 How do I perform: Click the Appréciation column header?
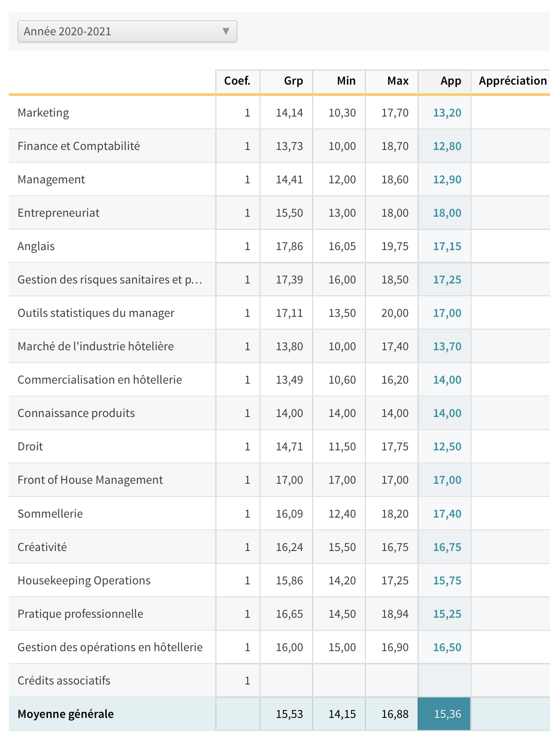(512, 81)
